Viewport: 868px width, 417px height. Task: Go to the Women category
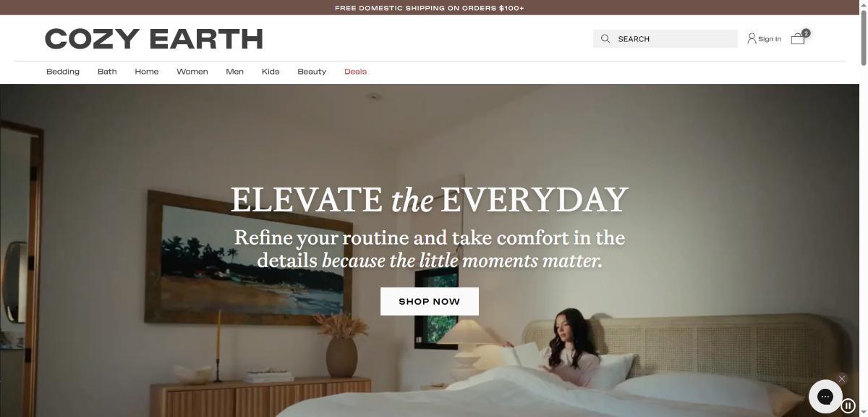(x=192, y=72)
